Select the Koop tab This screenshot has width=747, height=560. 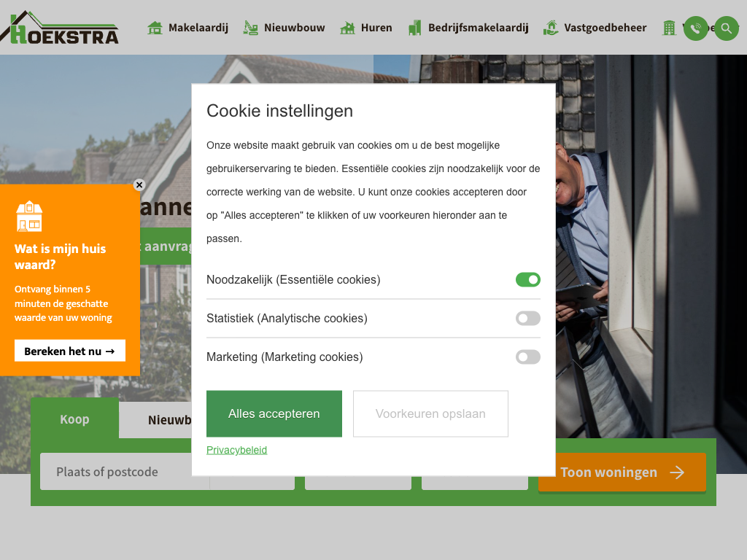point(75,419)
